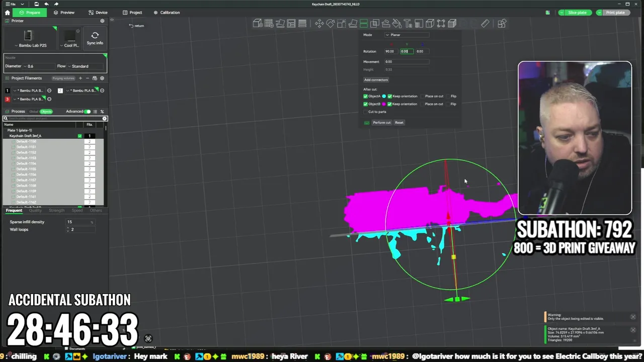Click the Arrange all objects icon
Screen dimensions: 644x362
[291, 24]
